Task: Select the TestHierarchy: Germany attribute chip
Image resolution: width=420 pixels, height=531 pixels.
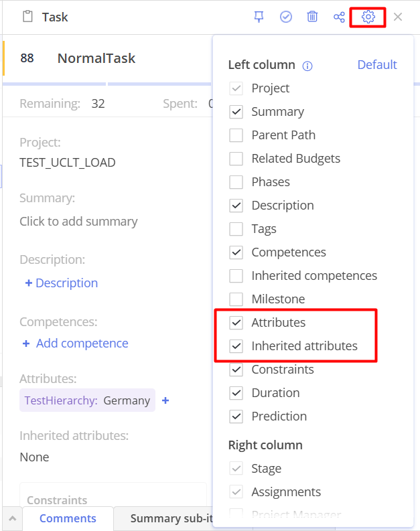Action: [x=87, y=400]
